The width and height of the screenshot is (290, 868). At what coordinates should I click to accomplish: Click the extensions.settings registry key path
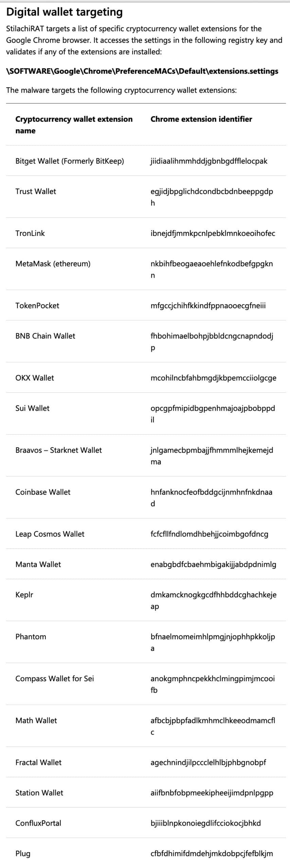point(142,71)
